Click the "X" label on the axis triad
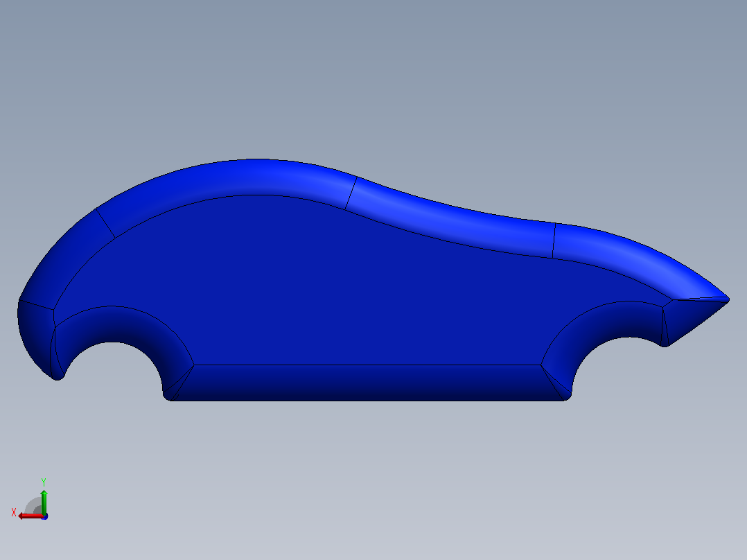The image size is (747, 560). pyautogui.click(x=14, y=512)
